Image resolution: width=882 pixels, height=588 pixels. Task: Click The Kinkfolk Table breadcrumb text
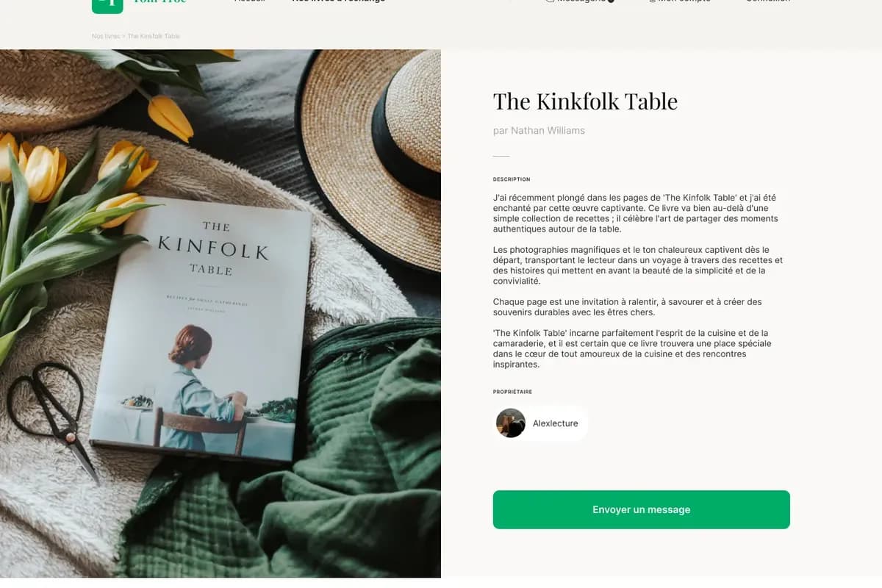[x=154, y=36]
